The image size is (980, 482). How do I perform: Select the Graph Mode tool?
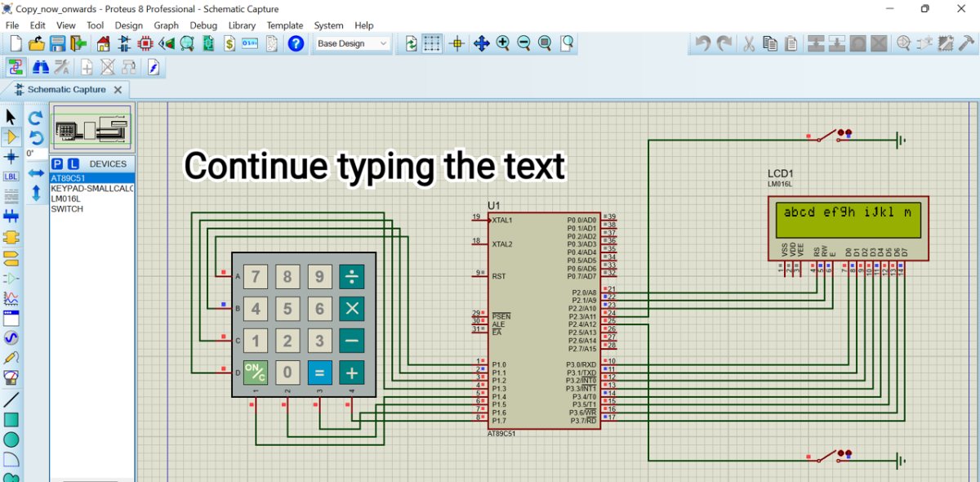pos(11,299)
